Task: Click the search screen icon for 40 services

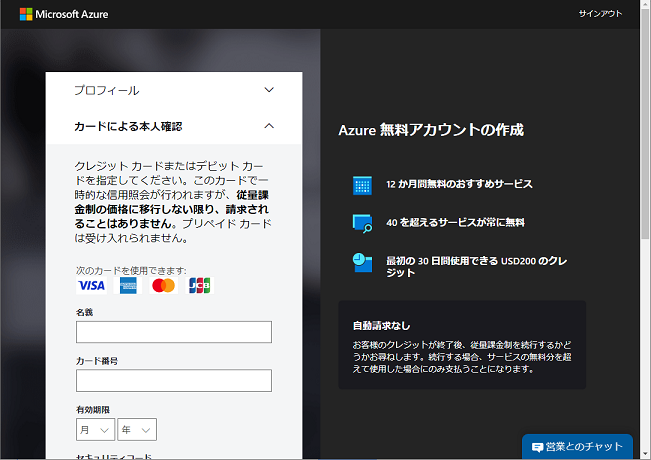Action: [x=362, y=223]
